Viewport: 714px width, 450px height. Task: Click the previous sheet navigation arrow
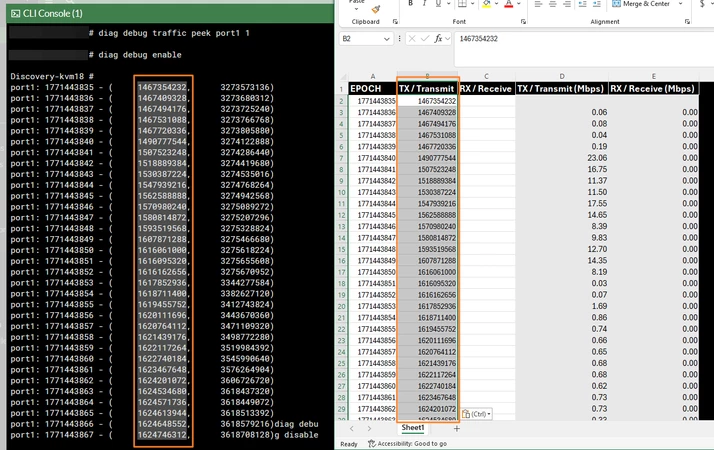tap(352, 428)
